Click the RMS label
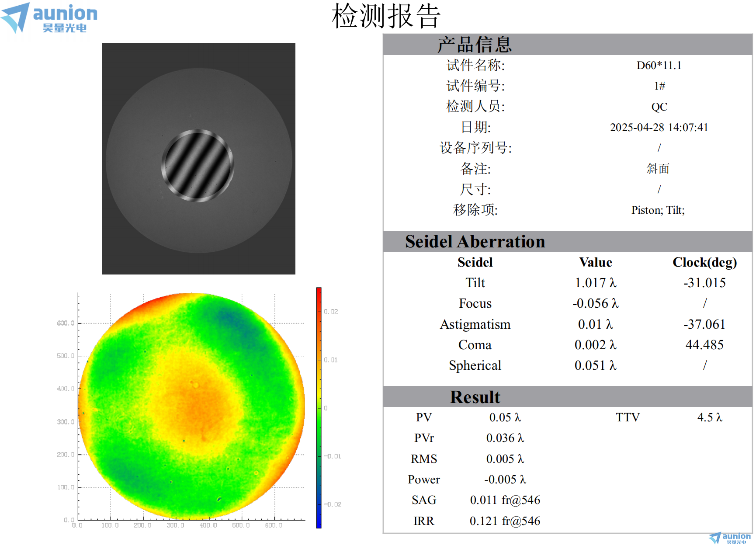This screenshot has width=756, height=549. pyautogui.click(x=424, y=459)
